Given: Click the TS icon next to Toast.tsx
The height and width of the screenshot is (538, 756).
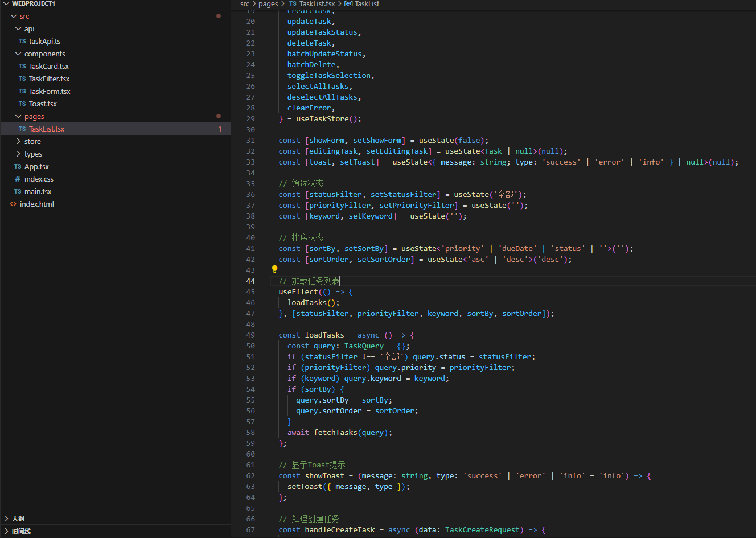Looking at the screenshot, I should [x=22, y=104].
